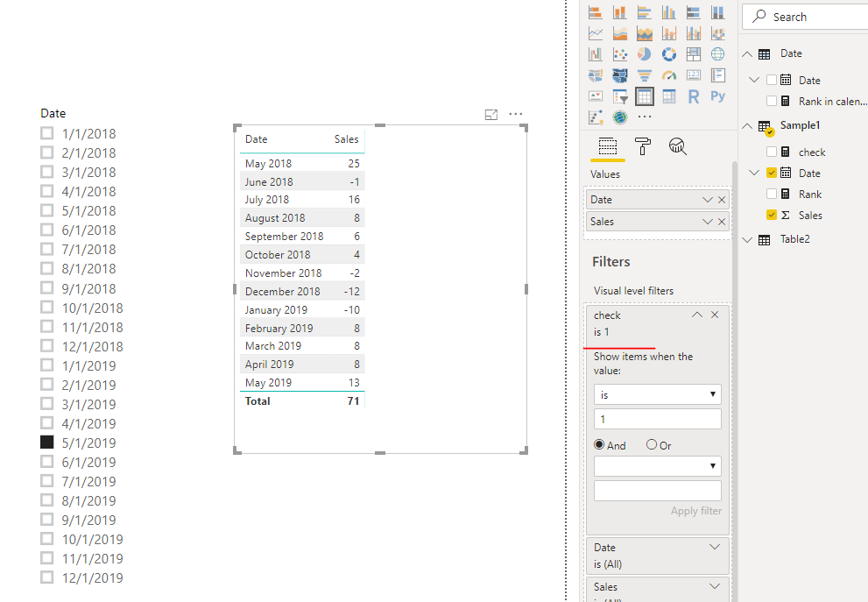Open the Sales field dropdown in Values

[x=707, y=222]
